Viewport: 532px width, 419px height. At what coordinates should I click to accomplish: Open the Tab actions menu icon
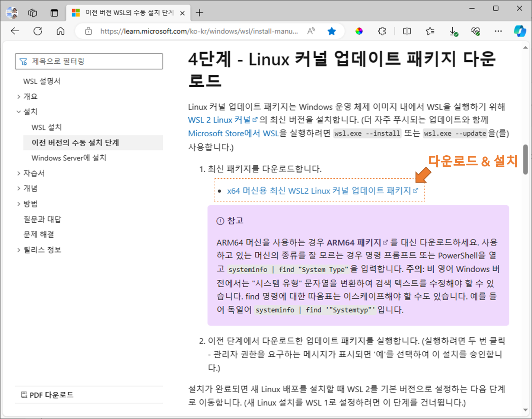click(54, 13)
